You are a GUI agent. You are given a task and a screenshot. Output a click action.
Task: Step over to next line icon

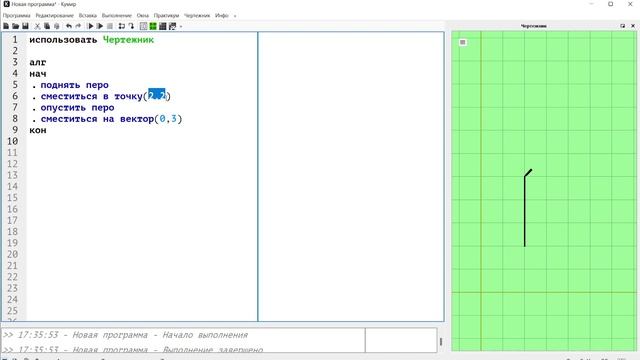[122, 26]
